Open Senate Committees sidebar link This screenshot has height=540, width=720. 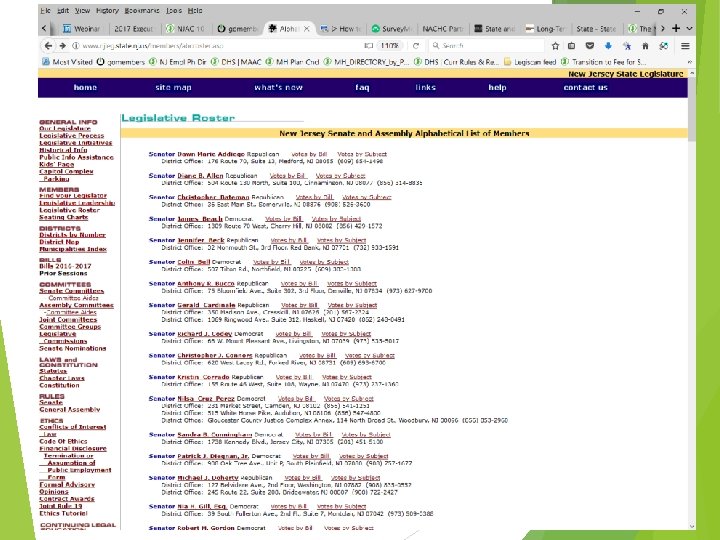[72, 291]
